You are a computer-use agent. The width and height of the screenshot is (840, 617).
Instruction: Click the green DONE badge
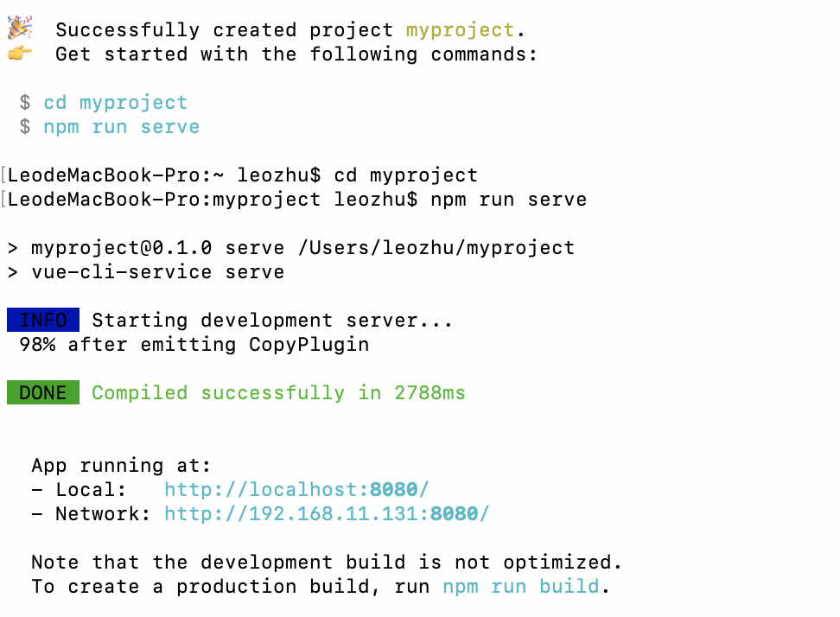tap(43, 392)
